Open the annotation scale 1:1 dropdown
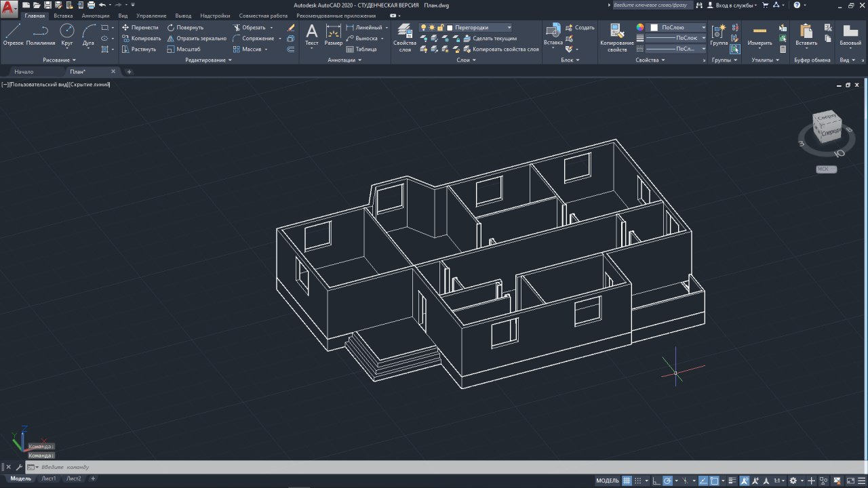Screen dimensions: 868x488 pyautogui.click(x=779, y=481)
